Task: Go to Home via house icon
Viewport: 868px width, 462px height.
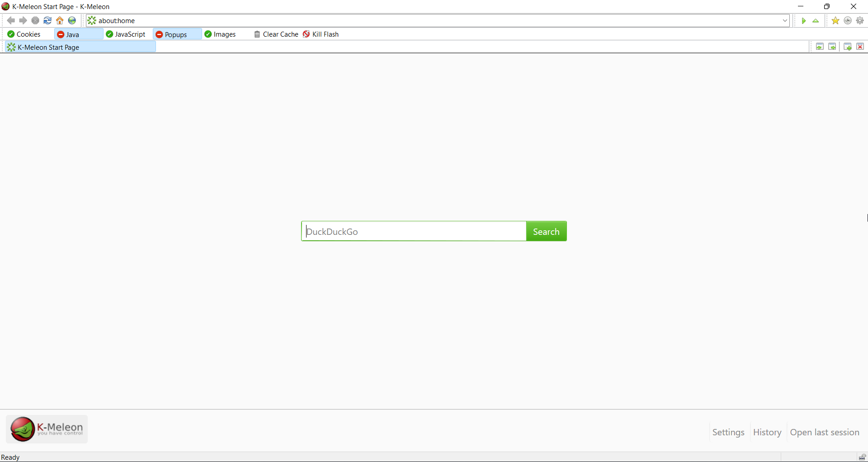Action: pyautogui.click(x=60, y=20)
